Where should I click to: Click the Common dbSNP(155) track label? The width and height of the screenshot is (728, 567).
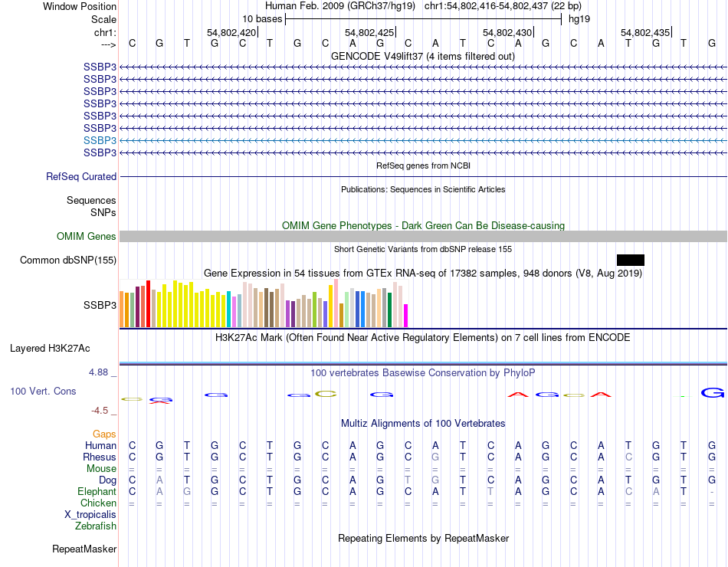pyautogui.click(x=68, y=260)
